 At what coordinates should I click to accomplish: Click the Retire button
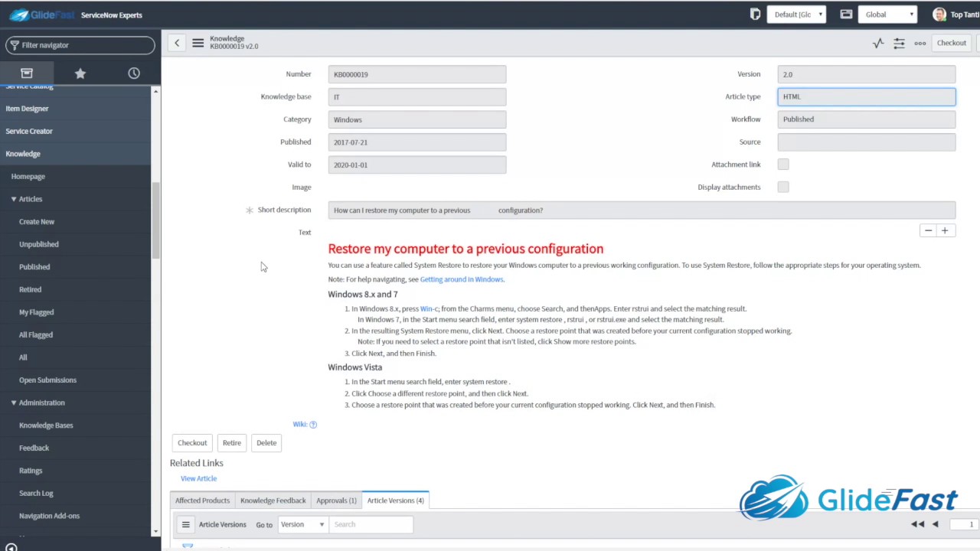click(x=232, y=443)
